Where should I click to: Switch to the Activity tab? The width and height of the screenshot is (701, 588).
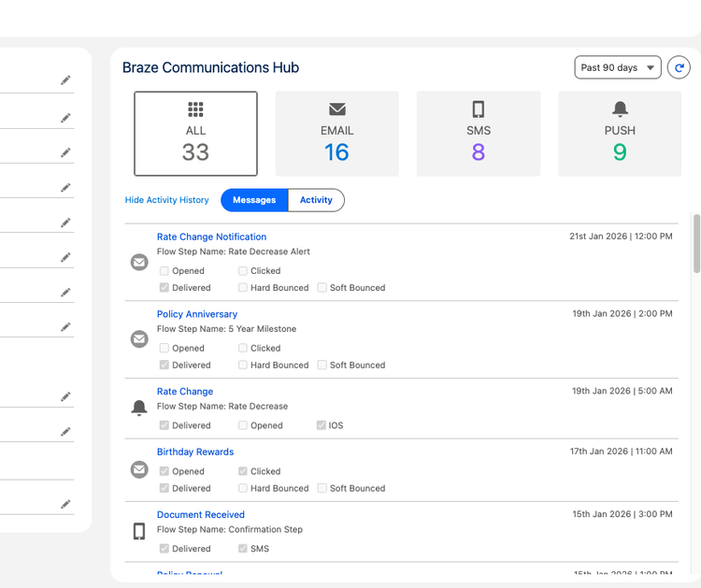pos(316,200)
